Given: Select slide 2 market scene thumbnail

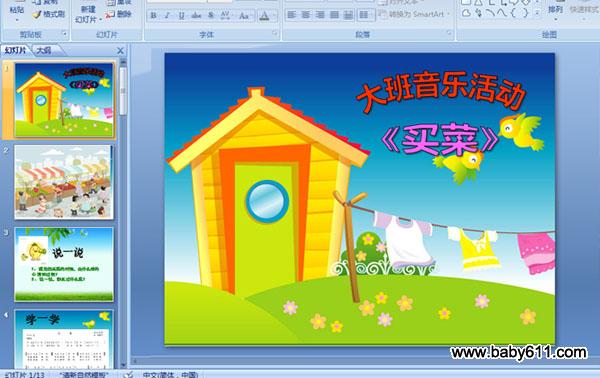Looking at the screenshot, I should (x=64, y=182).
